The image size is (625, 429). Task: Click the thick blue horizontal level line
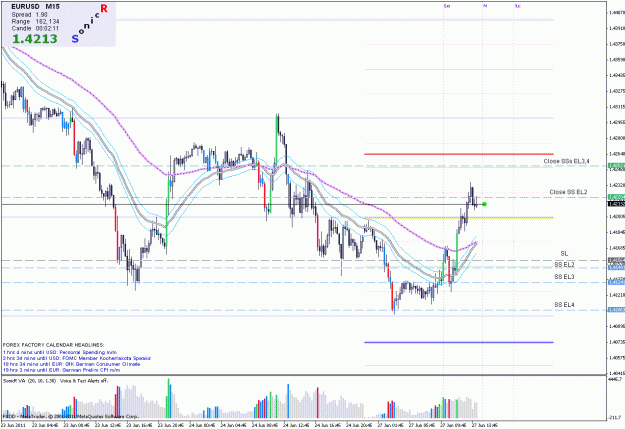(x=459, y=342)
